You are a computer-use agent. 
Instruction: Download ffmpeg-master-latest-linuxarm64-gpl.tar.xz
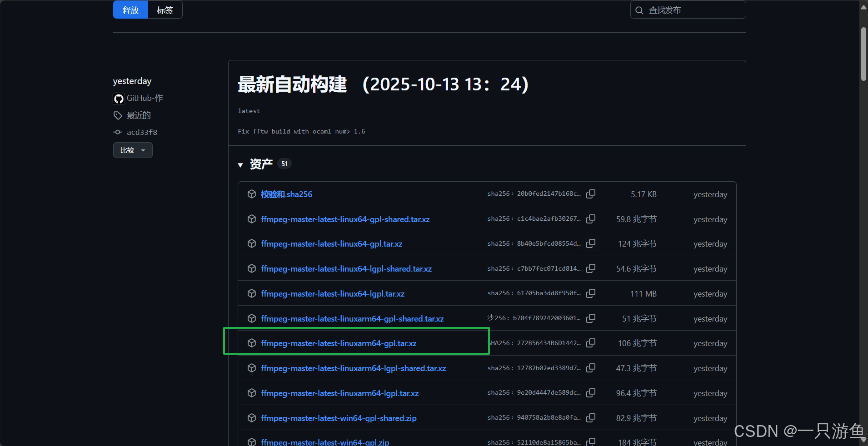(339, 343)
